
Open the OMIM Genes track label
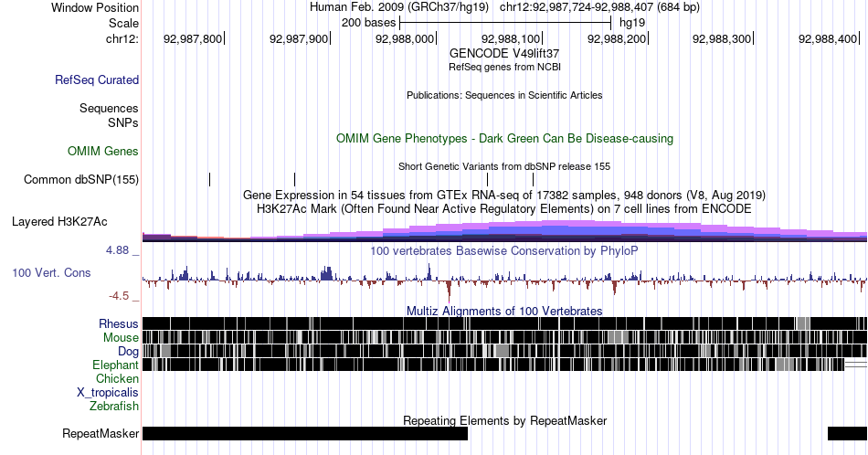pos(103,151)
